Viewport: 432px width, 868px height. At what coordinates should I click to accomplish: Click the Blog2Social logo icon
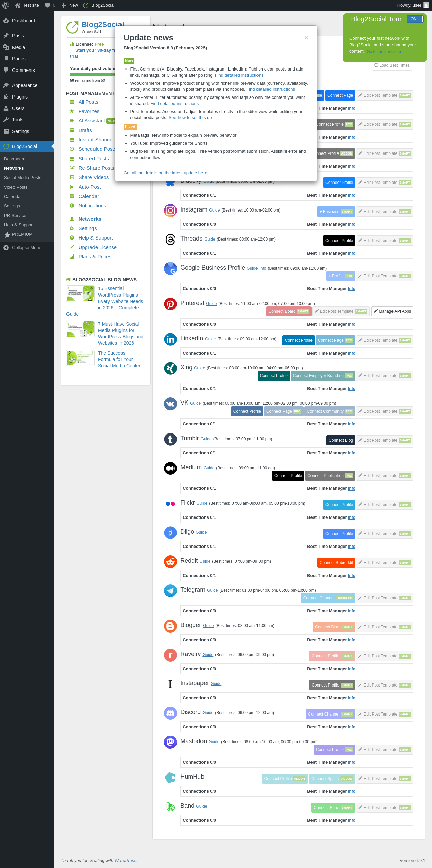tap(72, 27)
